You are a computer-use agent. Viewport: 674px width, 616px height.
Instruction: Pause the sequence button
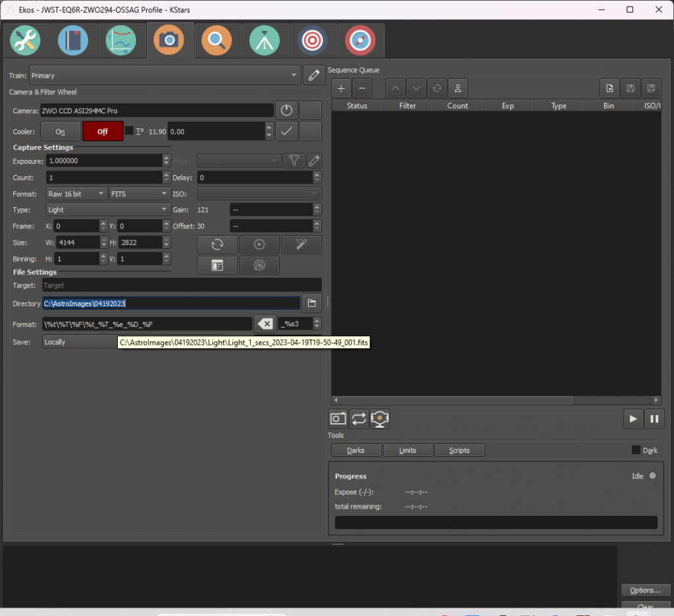(654, 419)
